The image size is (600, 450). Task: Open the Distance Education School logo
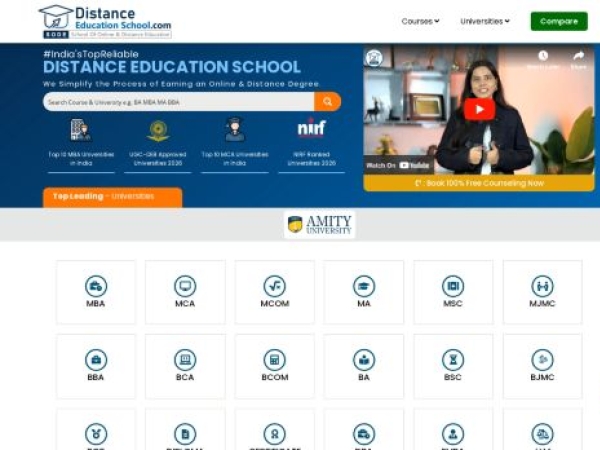click(x=105, y=22)
